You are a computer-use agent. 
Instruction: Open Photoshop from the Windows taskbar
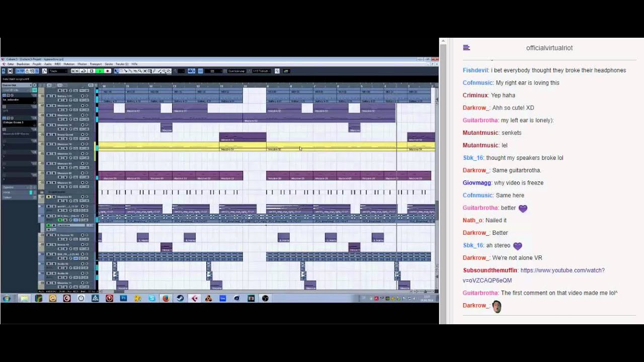(x=123, y=298)
